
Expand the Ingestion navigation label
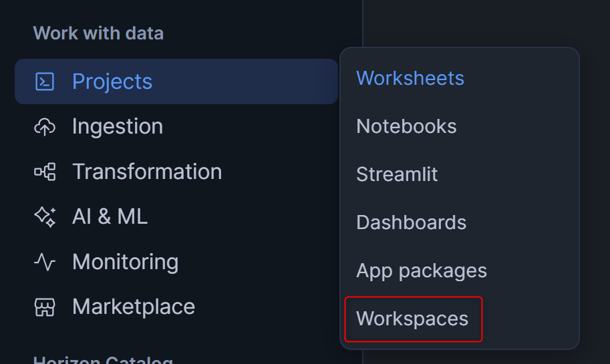118,126
